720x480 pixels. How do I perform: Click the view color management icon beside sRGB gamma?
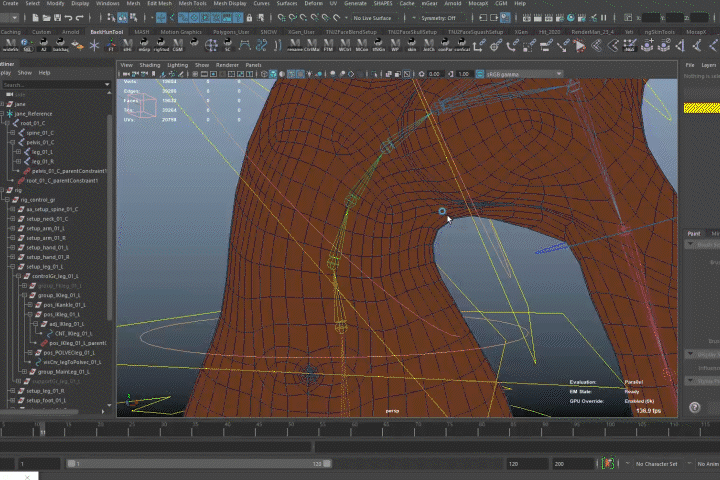(x=480, y=74)
